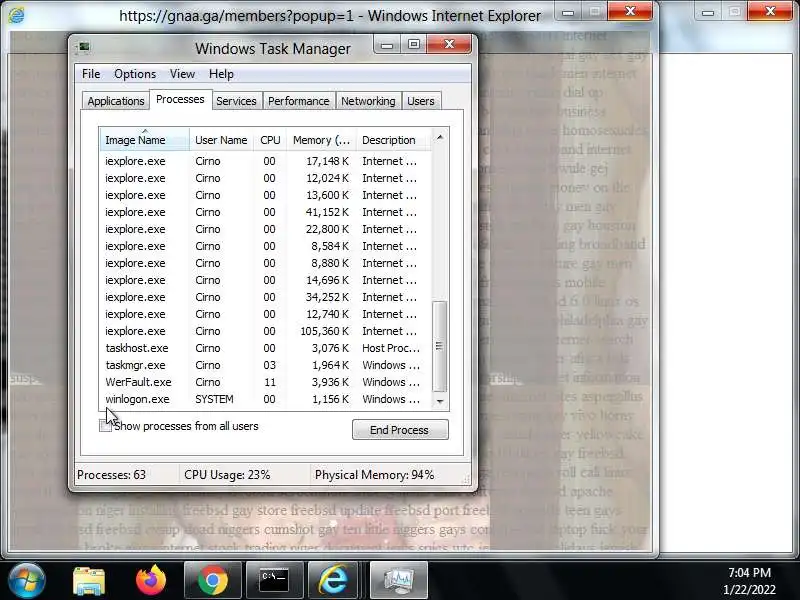Select iexplore.exe using 22,800 K memory
800x600 pixels.
pyautogui.click(x=265, y=229)
